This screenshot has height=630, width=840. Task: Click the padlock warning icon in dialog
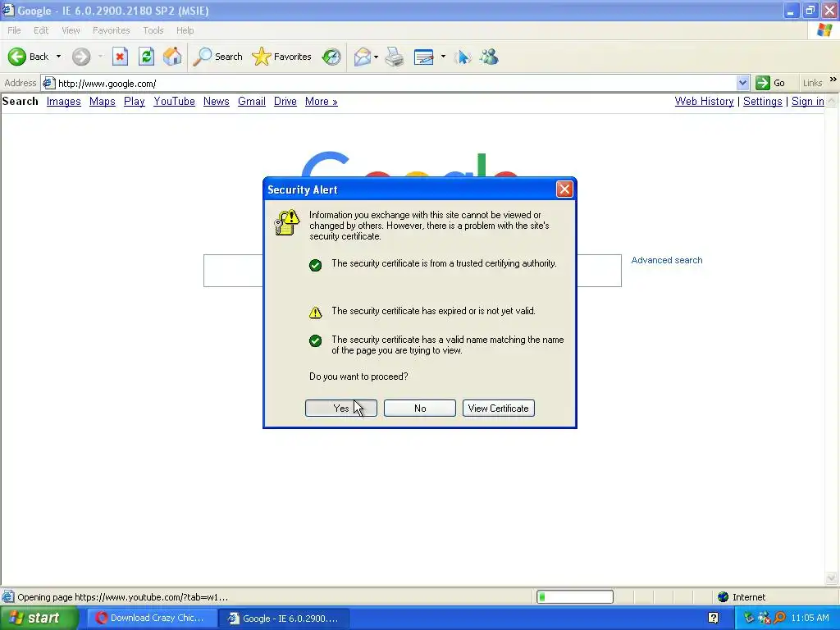point(287,222)
